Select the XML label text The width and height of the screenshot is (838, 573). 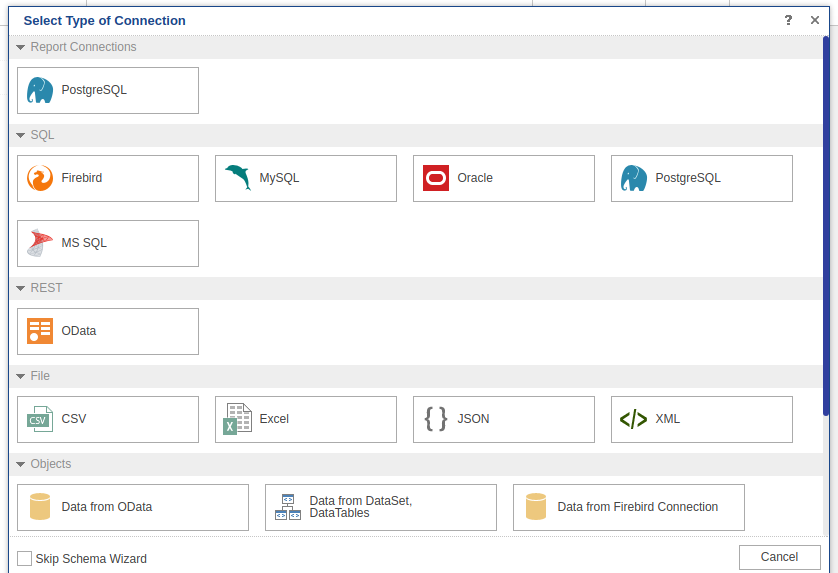[x=668, y=419]
